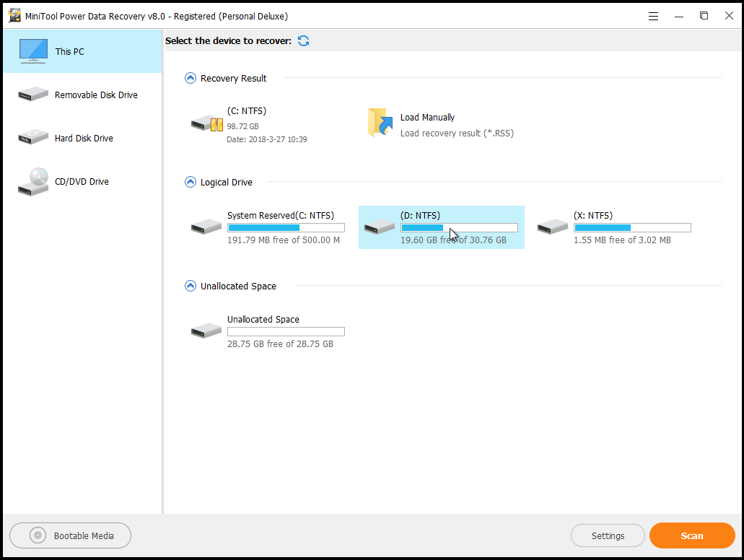Click the System Reserved usage bar

pyautogui.click(x=286, y=228)
